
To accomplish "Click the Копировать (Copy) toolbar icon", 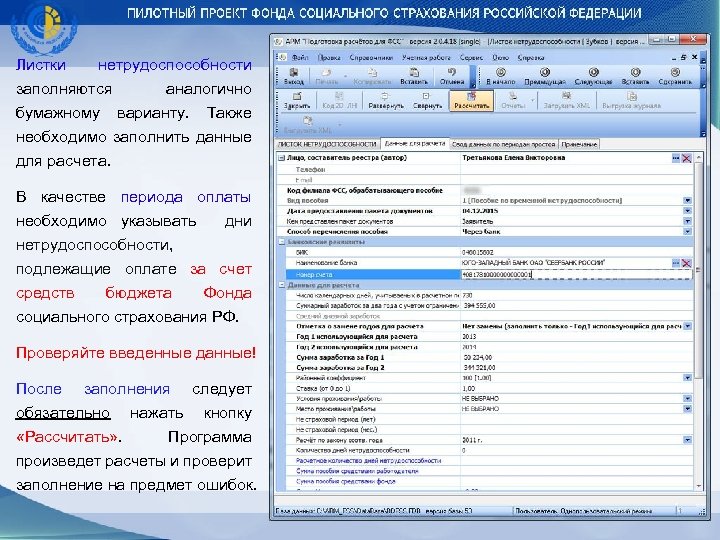I will [372, 76].
